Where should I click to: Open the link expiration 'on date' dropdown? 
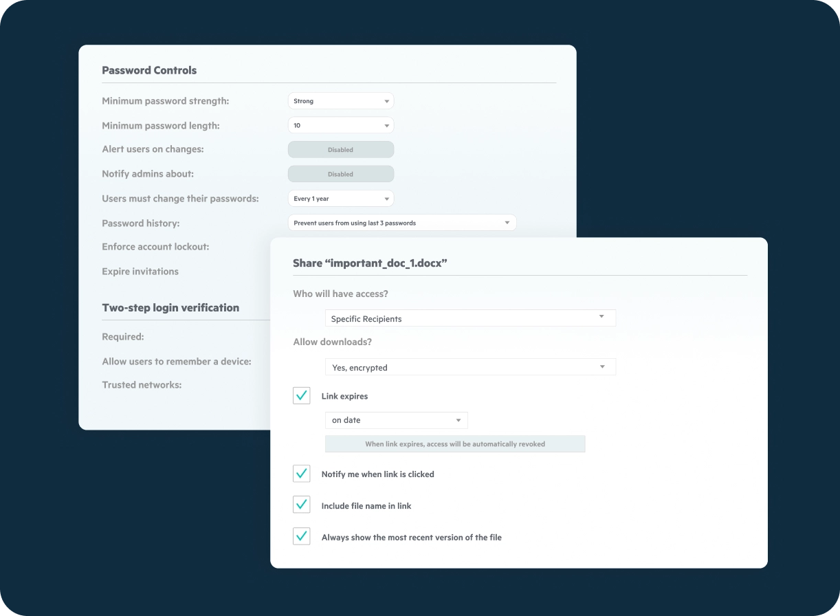click(396, 420)
